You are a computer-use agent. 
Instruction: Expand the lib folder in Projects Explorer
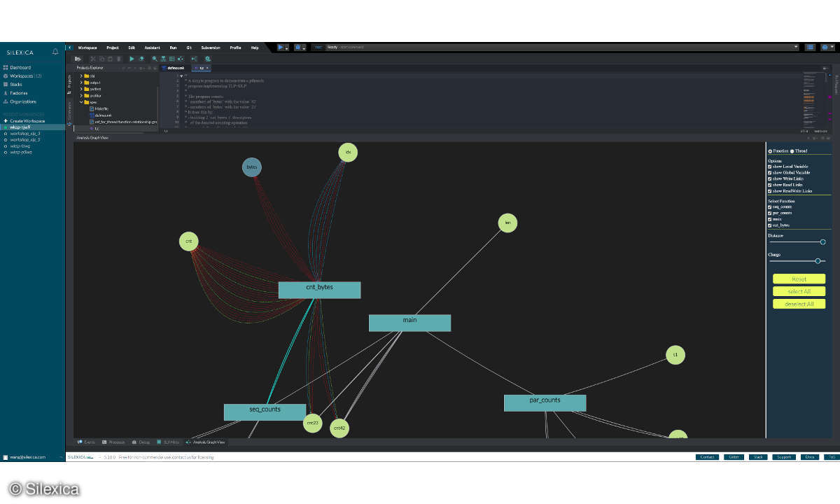coord(81,76)
